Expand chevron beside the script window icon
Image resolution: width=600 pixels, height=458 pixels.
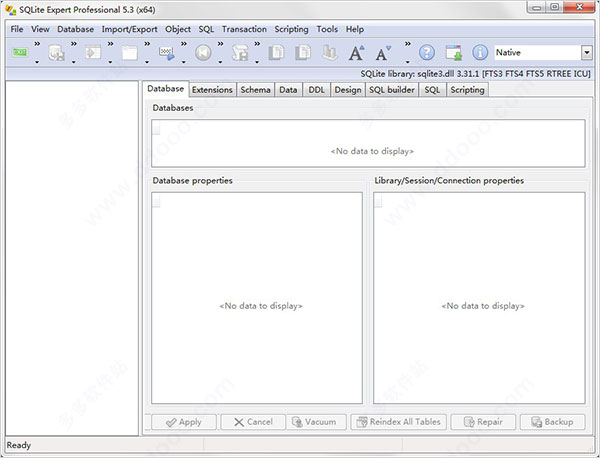[110, 44]
